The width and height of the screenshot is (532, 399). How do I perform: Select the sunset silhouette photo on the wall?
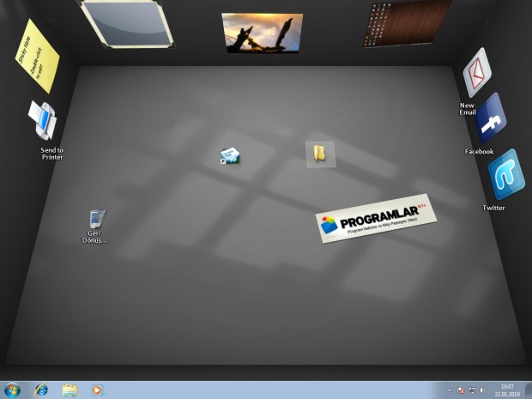coord(262,33)
